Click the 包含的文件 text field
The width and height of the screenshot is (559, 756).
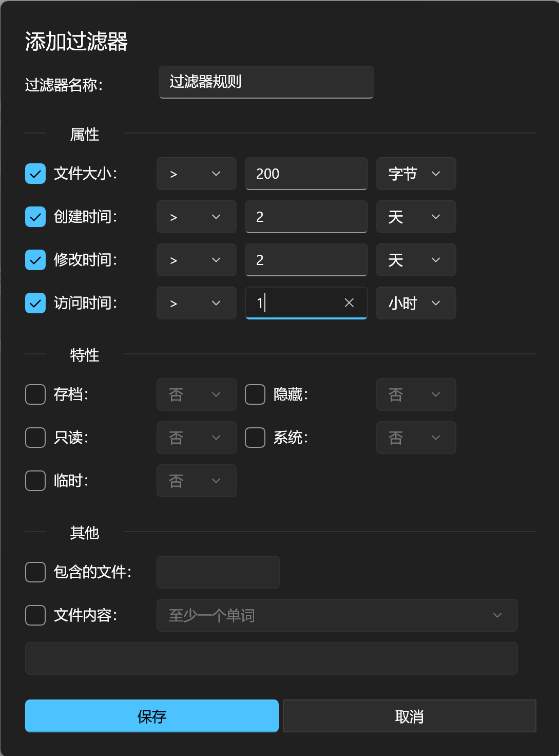pos(218,572)
